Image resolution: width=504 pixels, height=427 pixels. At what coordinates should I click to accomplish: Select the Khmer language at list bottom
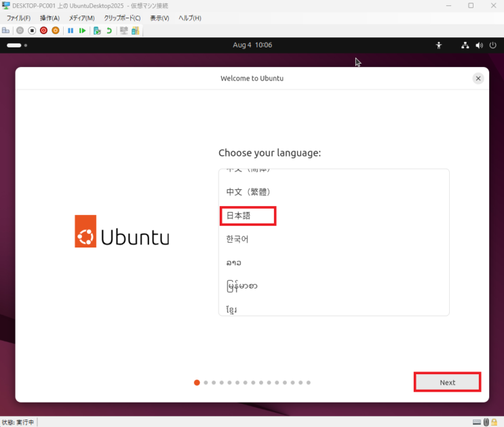[x=334, y=307]
